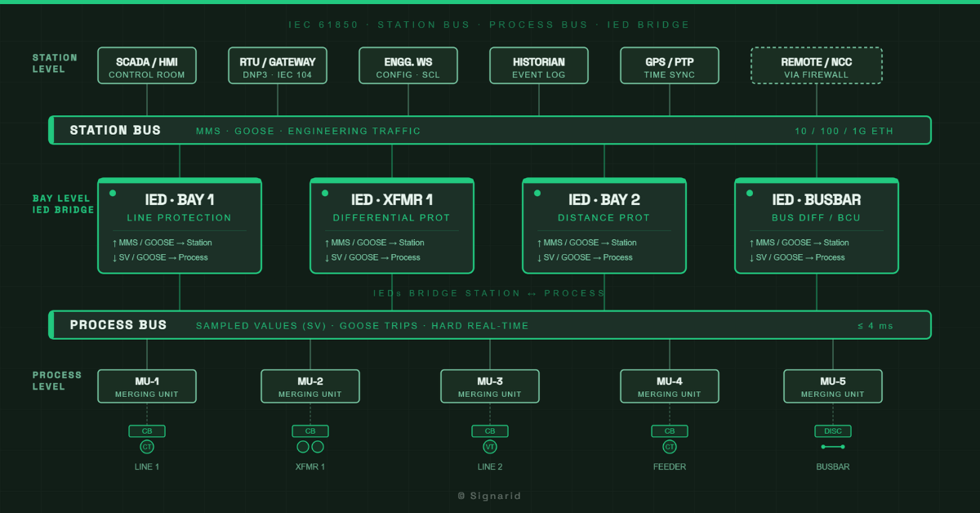
Task: Click the CT circle icon under LINE 1 breaker
Action: pyautogui.click(x=147, y=447)
